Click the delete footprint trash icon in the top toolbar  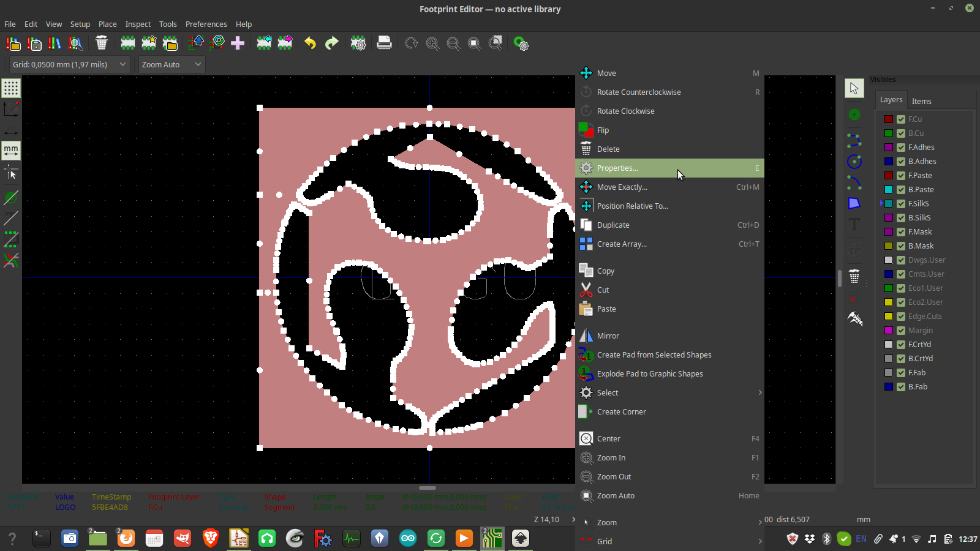(102, 43)
